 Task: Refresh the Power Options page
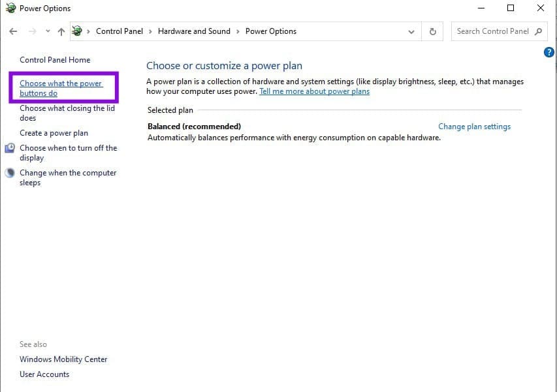(x=432, y=31)
